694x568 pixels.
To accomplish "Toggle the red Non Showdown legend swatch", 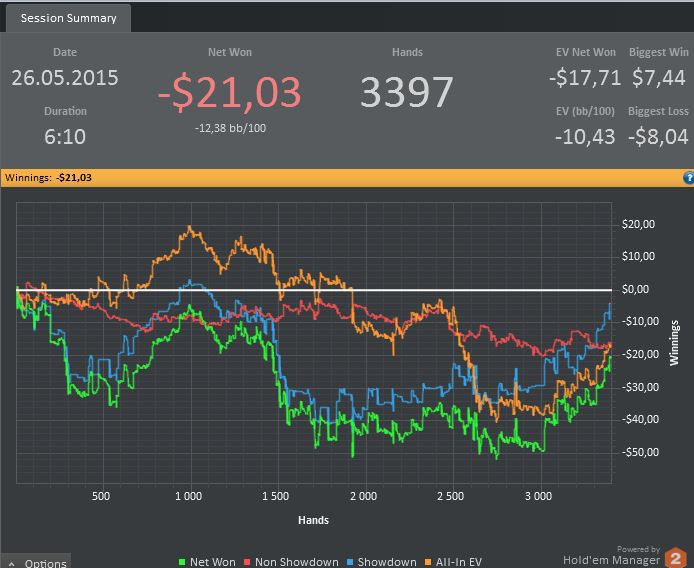I will pyautogui.click(x=247, y=562).
